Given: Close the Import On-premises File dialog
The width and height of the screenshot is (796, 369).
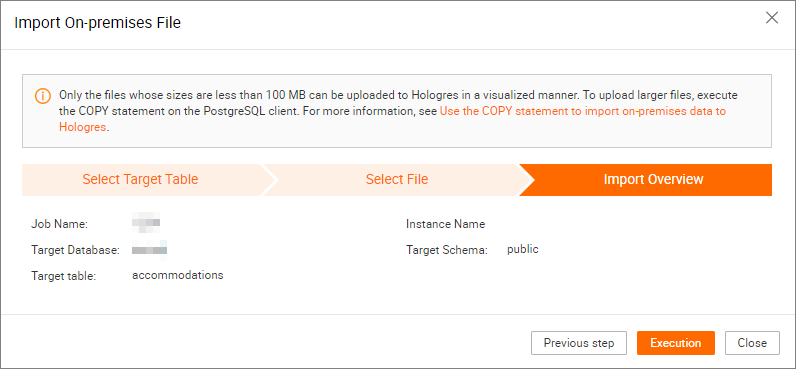Looking at the screenshot, I should (x=772, y=18).
